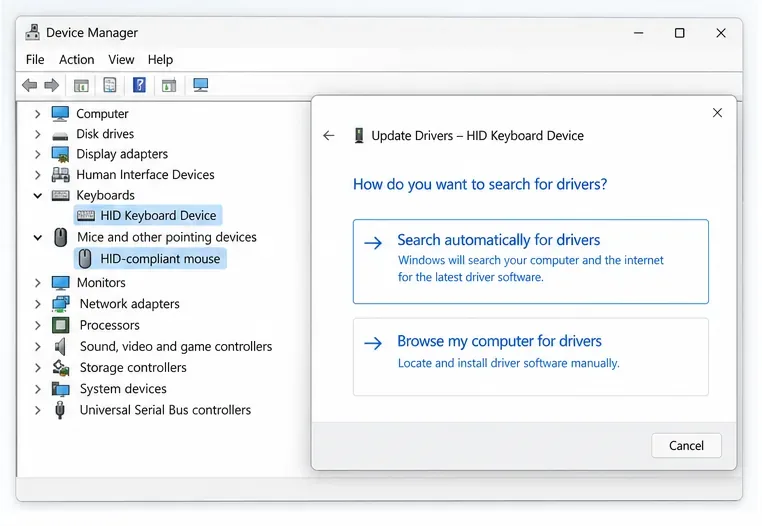Open the Properties toolbar icon

(110, 85)
